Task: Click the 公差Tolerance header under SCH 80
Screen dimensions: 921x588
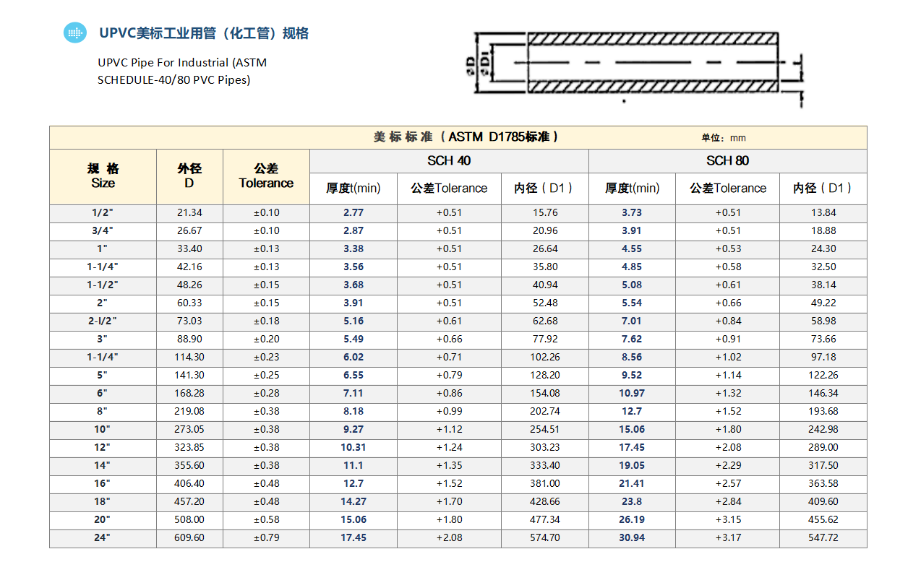Action: pyautogui.click(x=727, y=189)
